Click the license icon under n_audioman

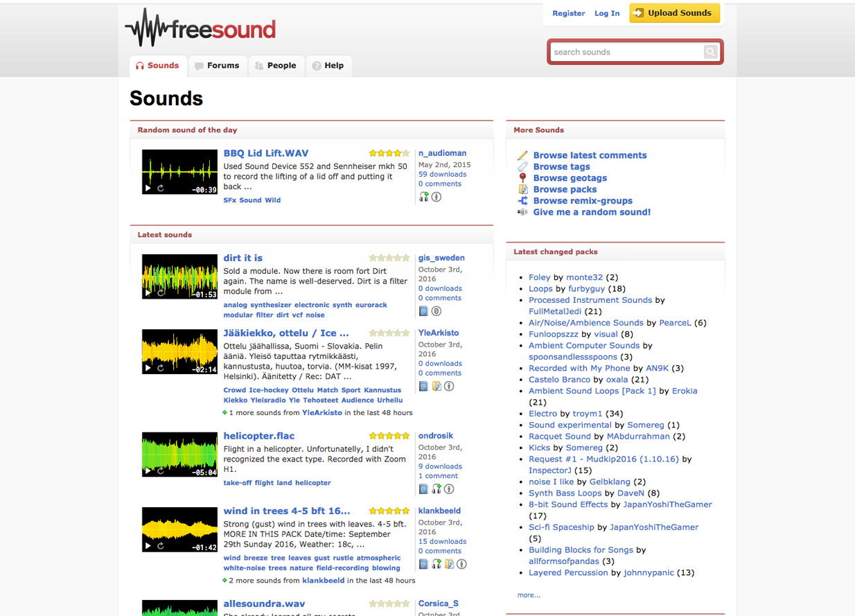[x=437, y=197]
